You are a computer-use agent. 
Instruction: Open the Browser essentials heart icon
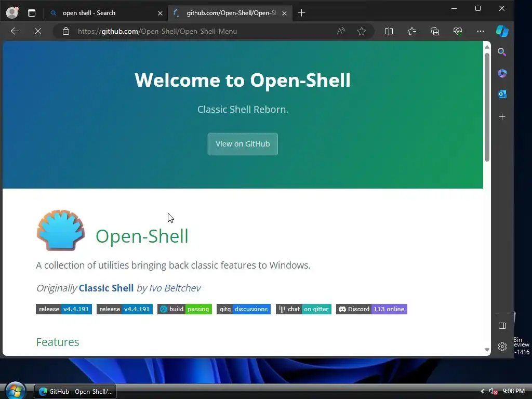[x=457, y=31]
